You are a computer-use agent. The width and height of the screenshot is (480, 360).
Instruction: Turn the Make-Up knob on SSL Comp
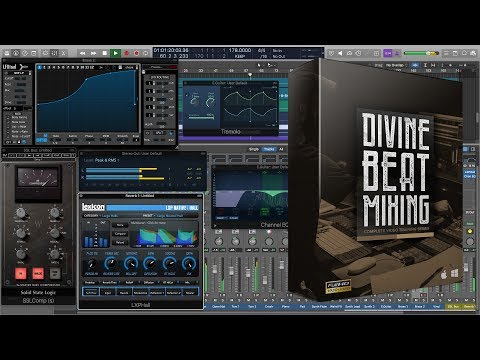coord(55,213)
